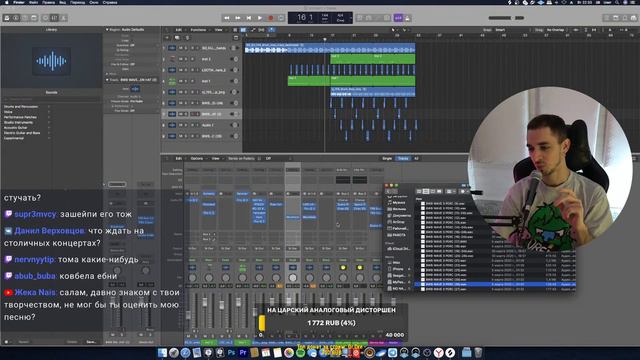The width and height of the screenshot is (640, 360).
Task: Switch mixer to Single view
Action: tap(387, 158)
